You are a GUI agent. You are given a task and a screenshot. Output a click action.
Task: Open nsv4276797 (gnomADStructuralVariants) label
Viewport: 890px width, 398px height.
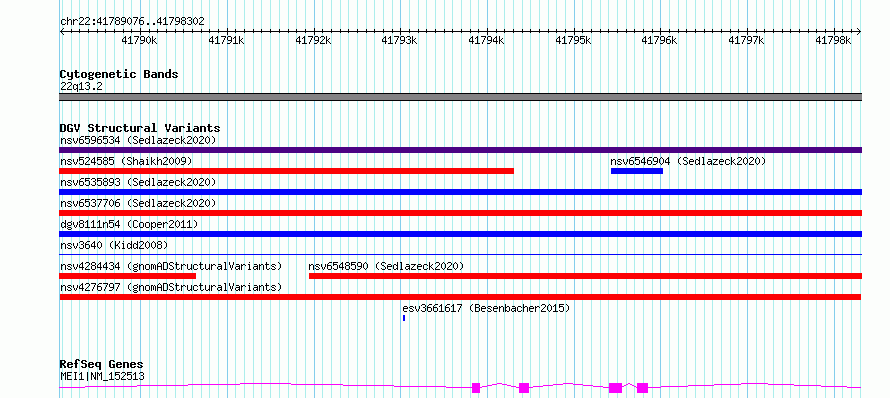point(171,287)
